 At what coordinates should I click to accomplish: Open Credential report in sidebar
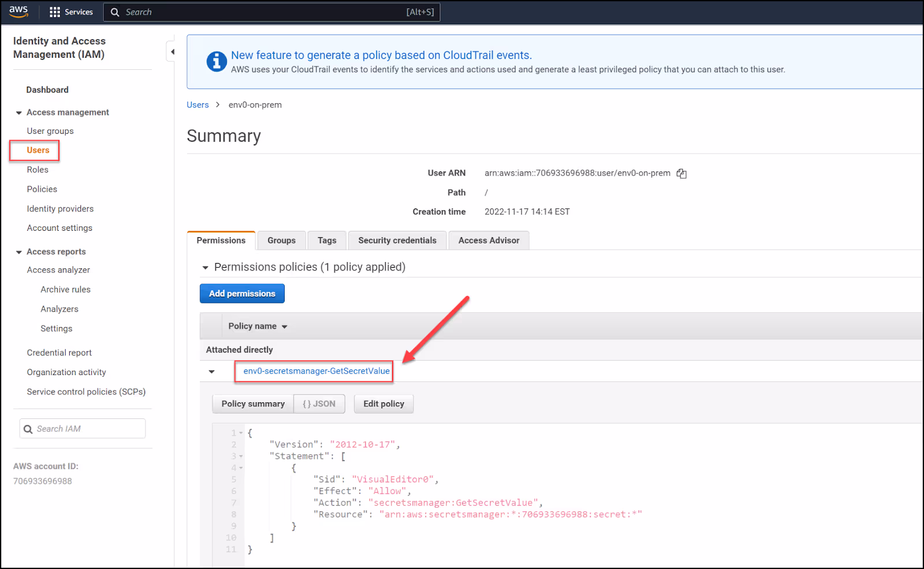(59, 353)
